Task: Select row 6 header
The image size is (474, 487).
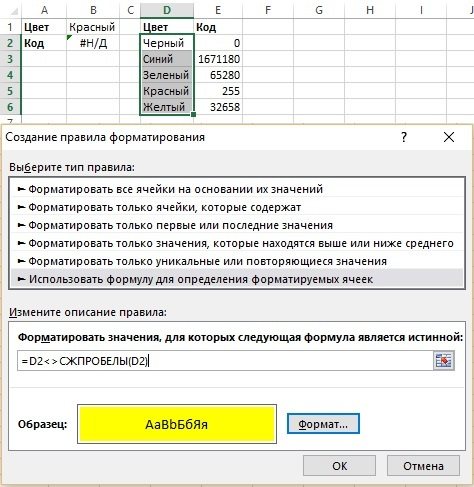Action: (10, 107)
